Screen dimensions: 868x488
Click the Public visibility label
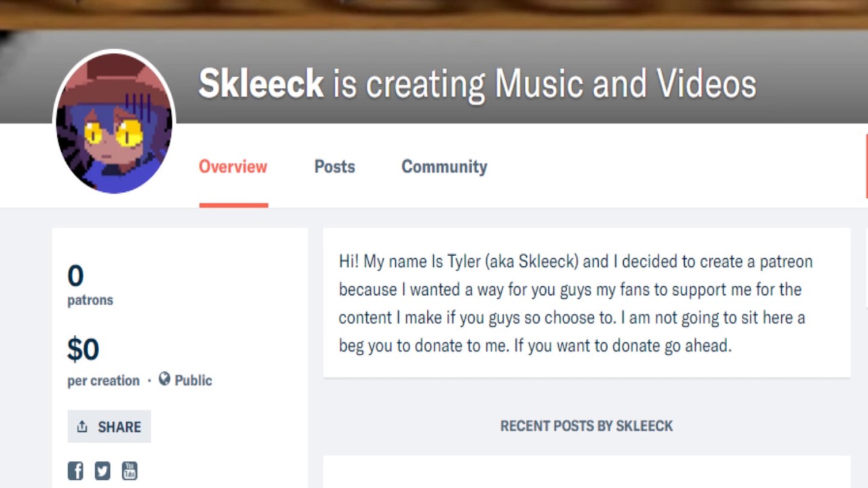pos(193,380)
